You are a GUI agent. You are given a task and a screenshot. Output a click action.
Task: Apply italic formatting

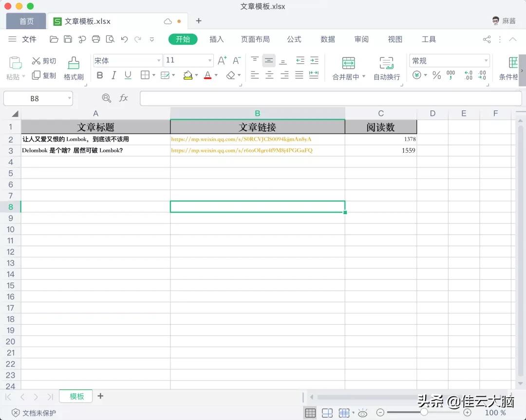(x=113, y=75)
